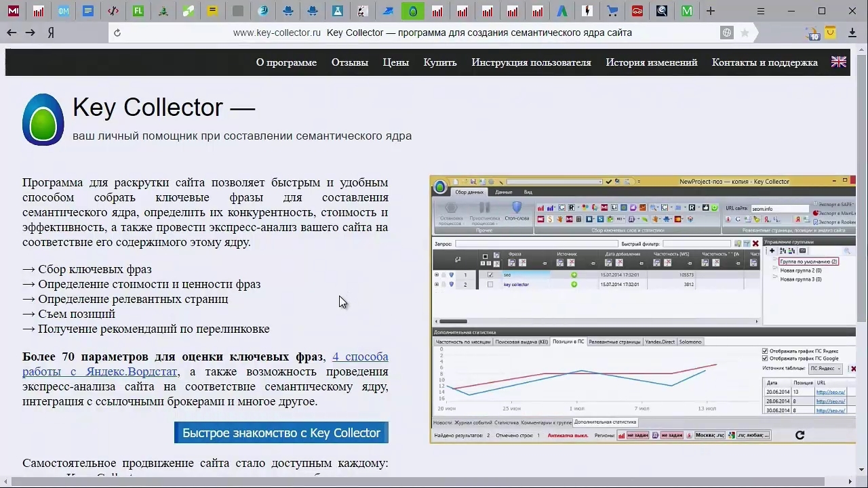Open the flask icon browser tab
The width and height of the screenshot is (868, 488).
click(x=338, y=11)
